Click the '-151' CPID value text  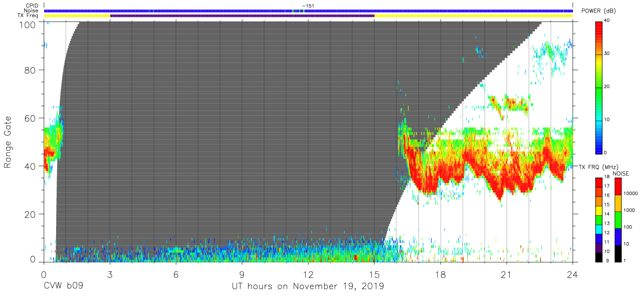click(x=308, y=6)
